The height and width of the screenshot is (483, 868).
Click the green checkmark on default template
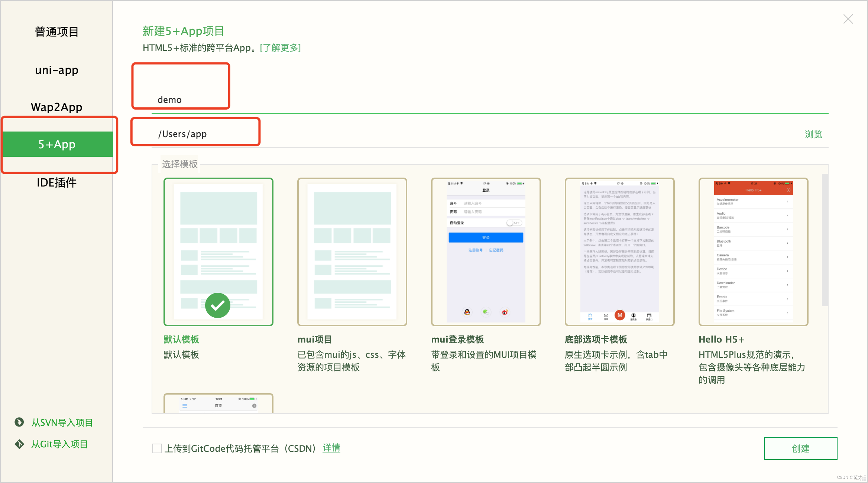point(218,305)
